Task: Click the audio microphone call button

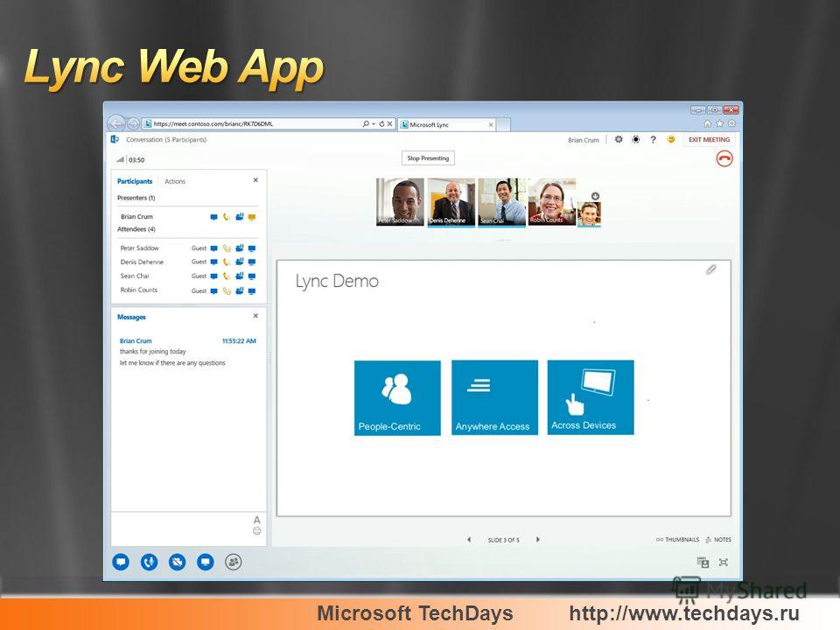Action: coord(149,562)
